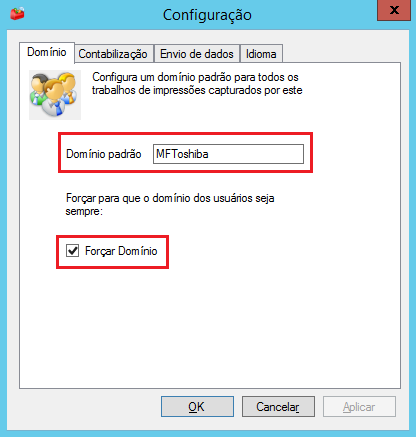The width and height of the screenshot is (416, 437).
Task: Click the description text starting with 'Configura um domínio padrão'
Action: [197, 83]
